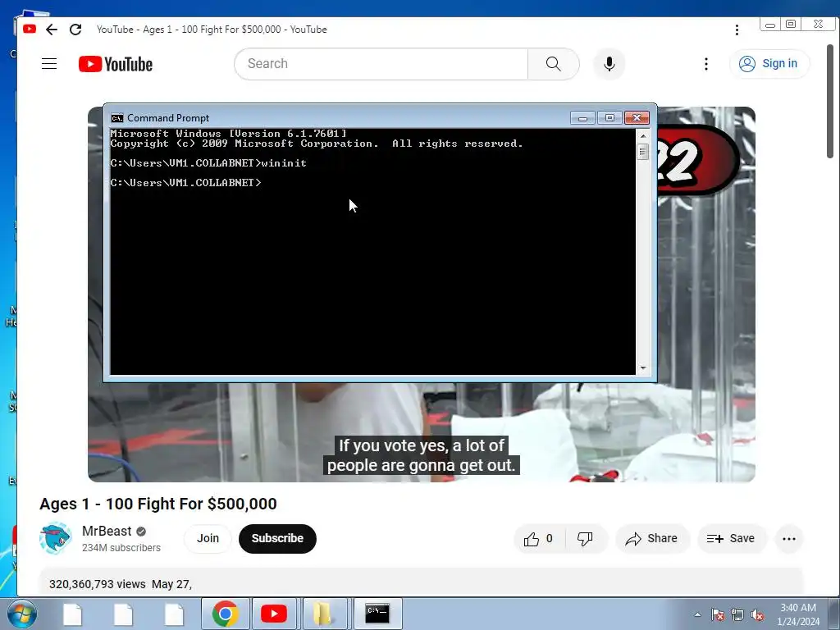Join the MrBeast channel membership
Image resolution: width=840 pixels, height=630 pixels.
208,538
